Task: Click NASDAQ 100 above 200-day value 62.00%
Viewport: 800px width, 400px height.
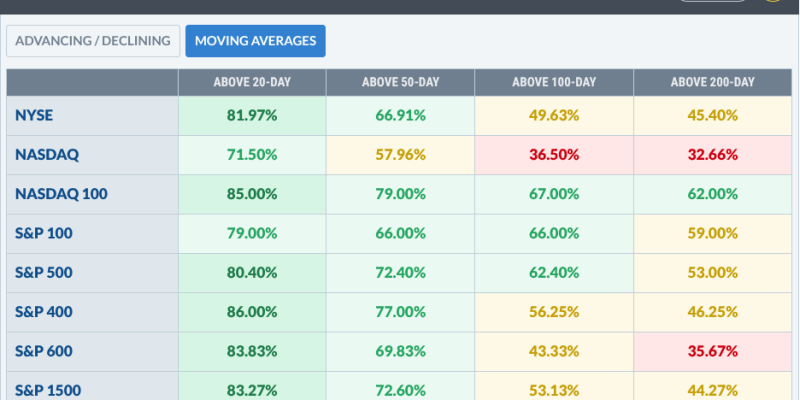Action: pyautogui.click(x=713, y=194)
